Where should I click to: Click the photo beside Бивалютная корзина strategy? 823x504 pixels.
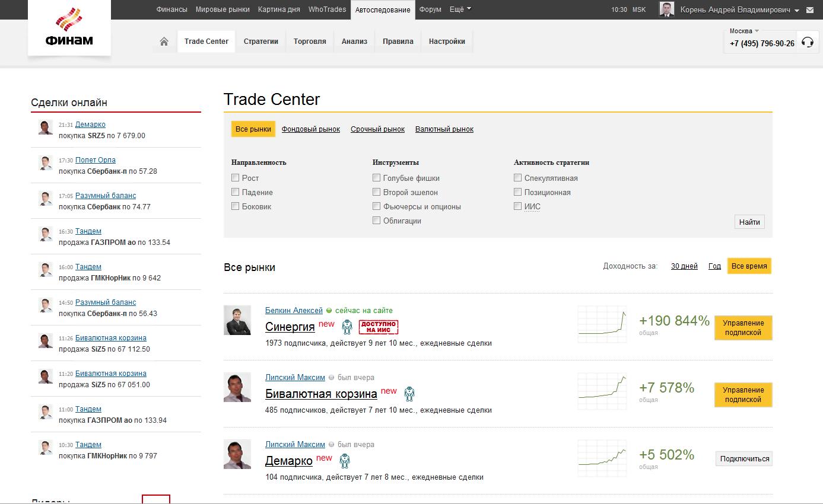[237, 387]
